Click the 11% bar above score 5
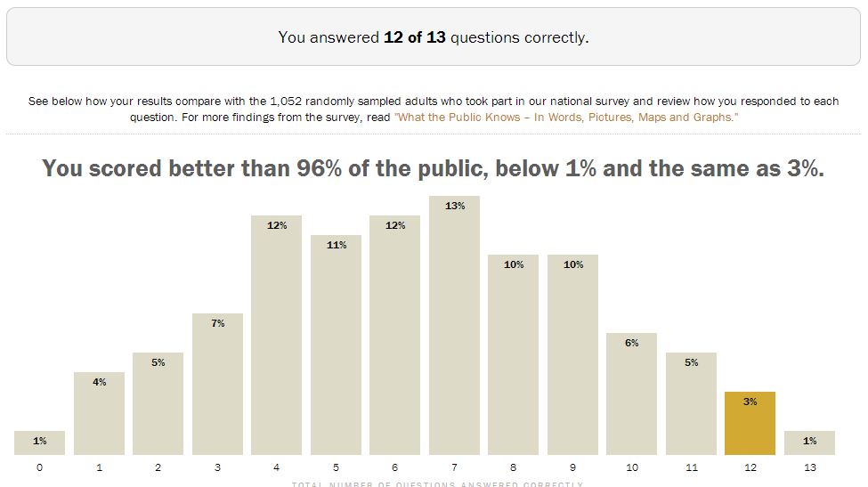 (336, 345)
